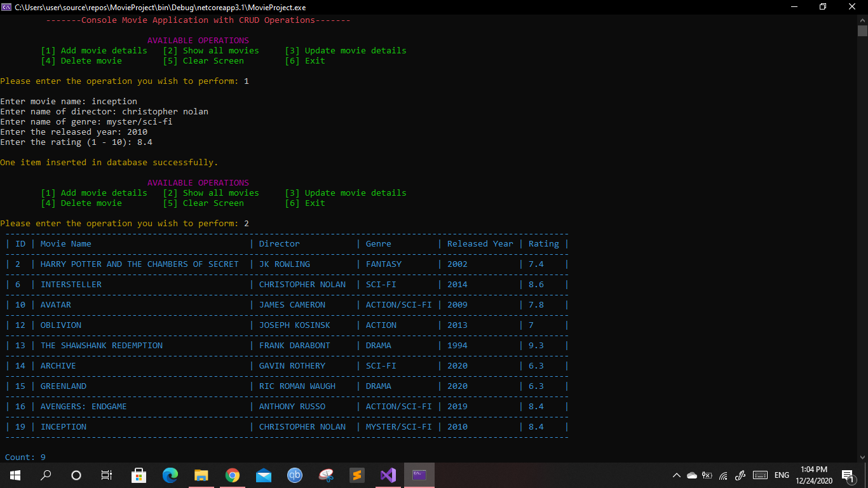Open the Start menu
This screenshot has height=488, width=868.
(x=15, y=475)
